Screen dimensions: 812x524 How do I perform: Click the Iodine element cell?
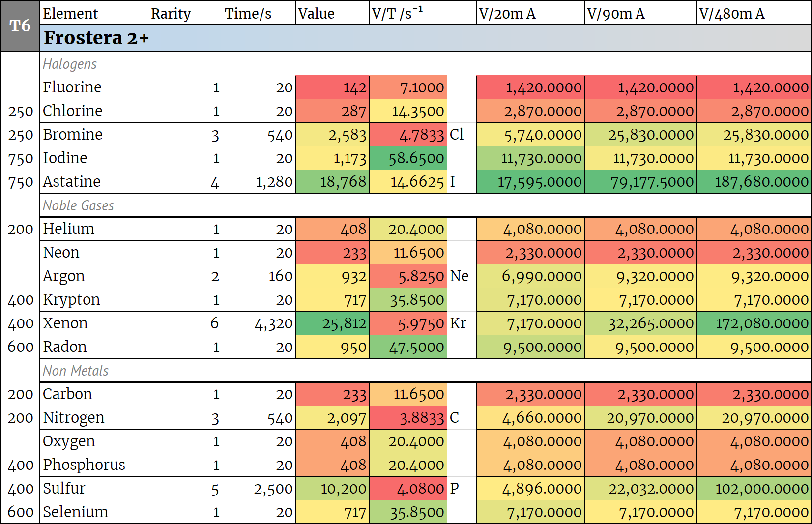[x=94, y=158]
